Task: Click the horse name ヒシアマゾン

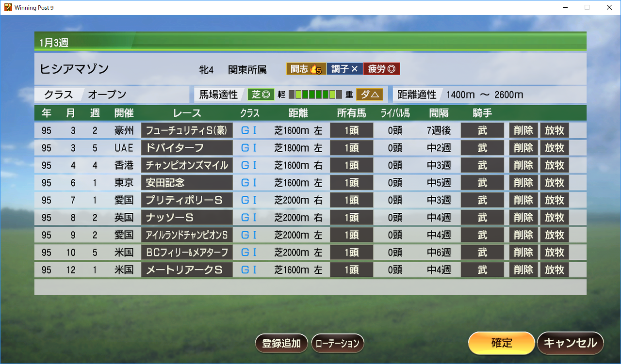Action: (74, 69)
